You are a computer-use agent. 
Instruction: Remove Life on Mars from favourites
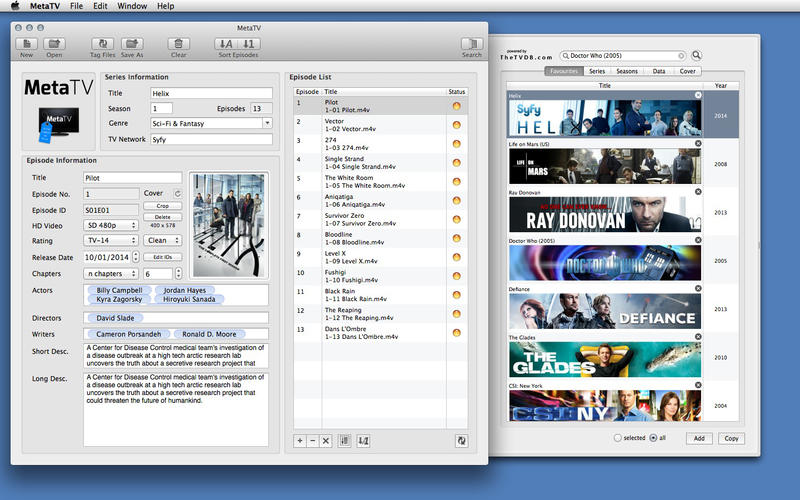(698, 143)
